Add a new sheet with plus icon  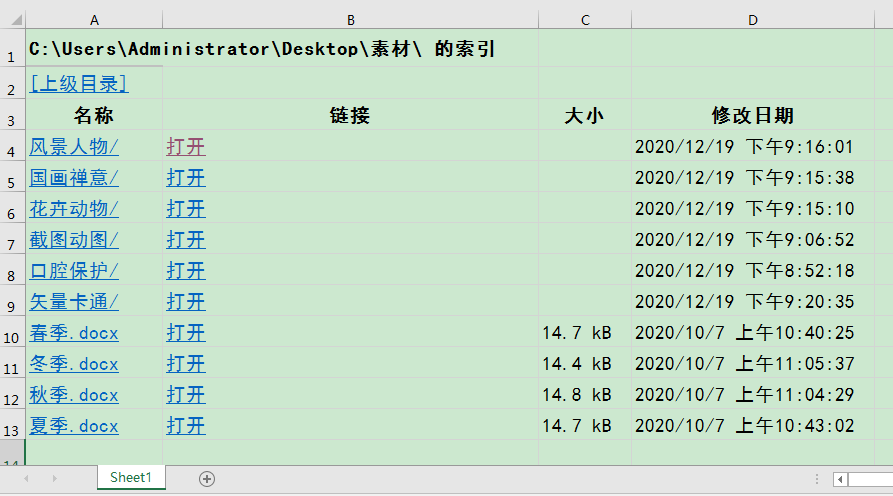[x=207, y=479]
